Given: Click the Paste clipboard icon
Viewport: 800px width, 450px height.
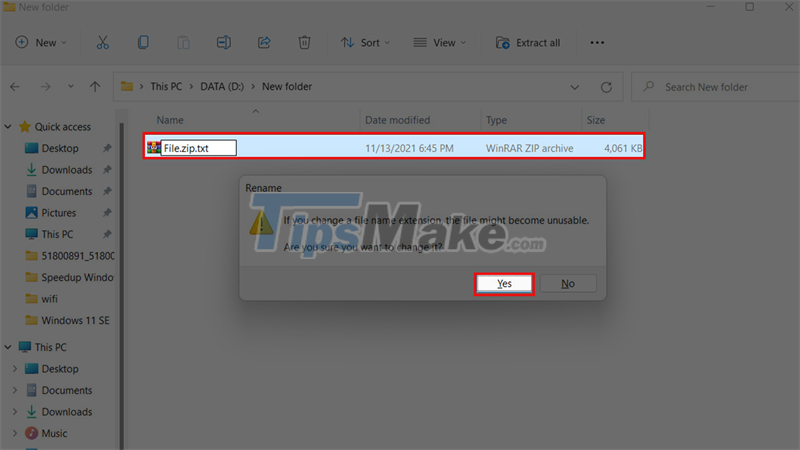Looking at the screenshot, I should pyautogui.click(x=183, y=43).
